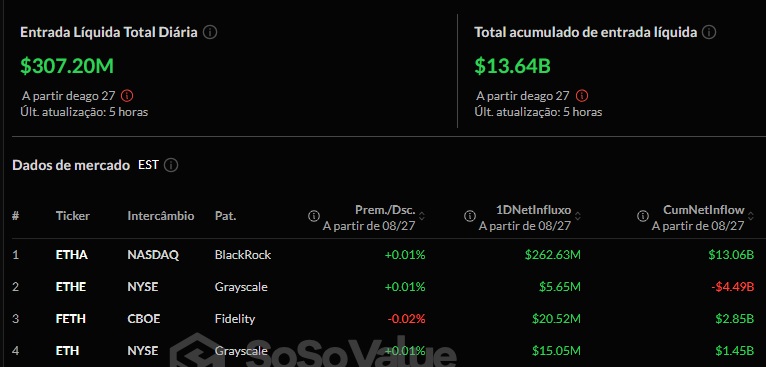This screenshot has width=766, height=367.
Task: Click the Ticker column header
Action: click(x=73, y=216)
